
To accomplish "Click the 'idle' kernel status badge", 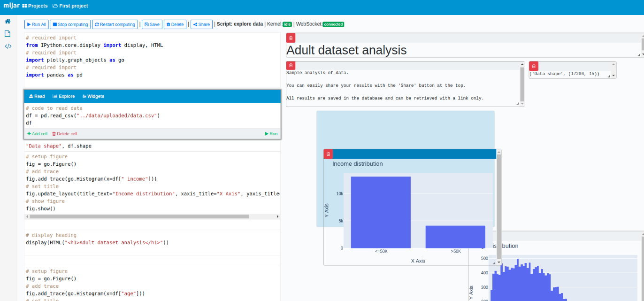I will (x=287, y=24).
